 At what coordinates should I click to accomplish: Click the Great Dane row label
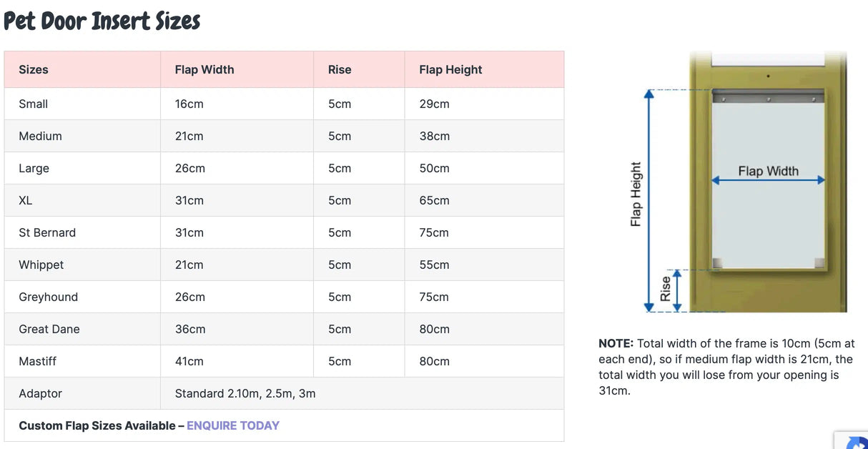tap(49, 329)
